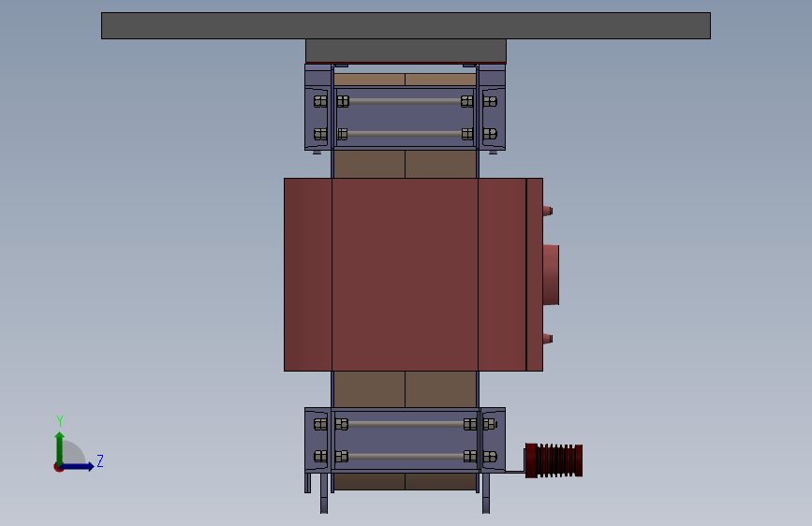Click the 'Y' axis label text
812x526 pixels.
click(x=60, y=421)
